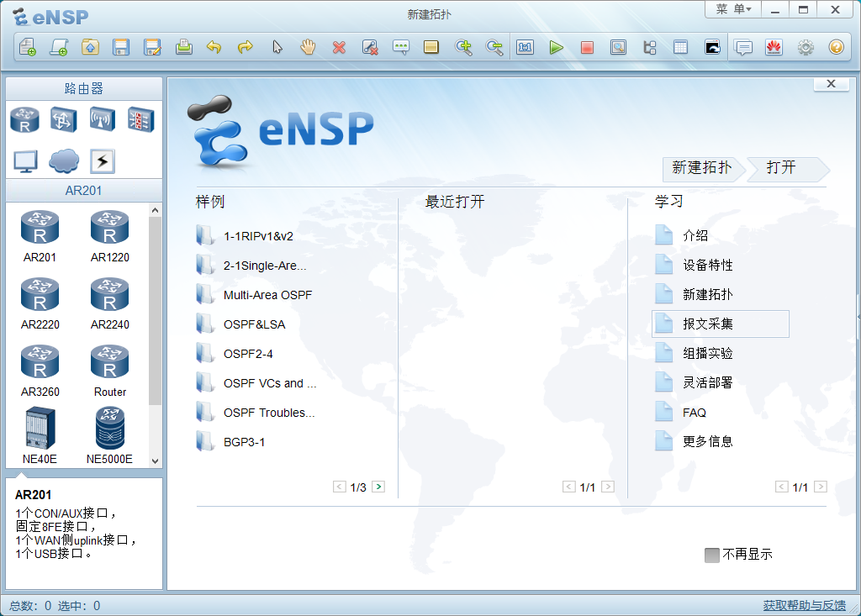The width and height of the screenshot is (861, 616).
Task: Pick the NE40E device
Action: tap(40, 436)
